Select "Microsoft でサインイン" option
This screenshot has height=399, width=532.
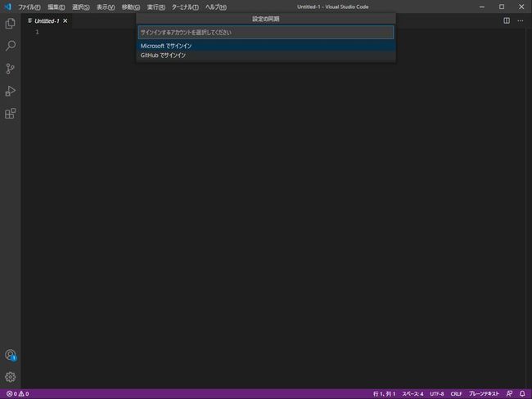point(266,46)
